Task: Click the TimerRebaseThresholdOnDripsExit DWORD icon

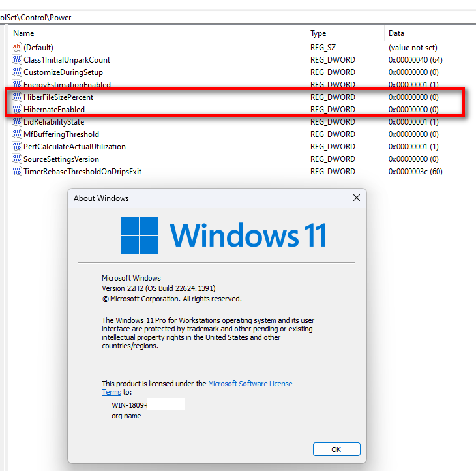Action: [x=17, y=172]
